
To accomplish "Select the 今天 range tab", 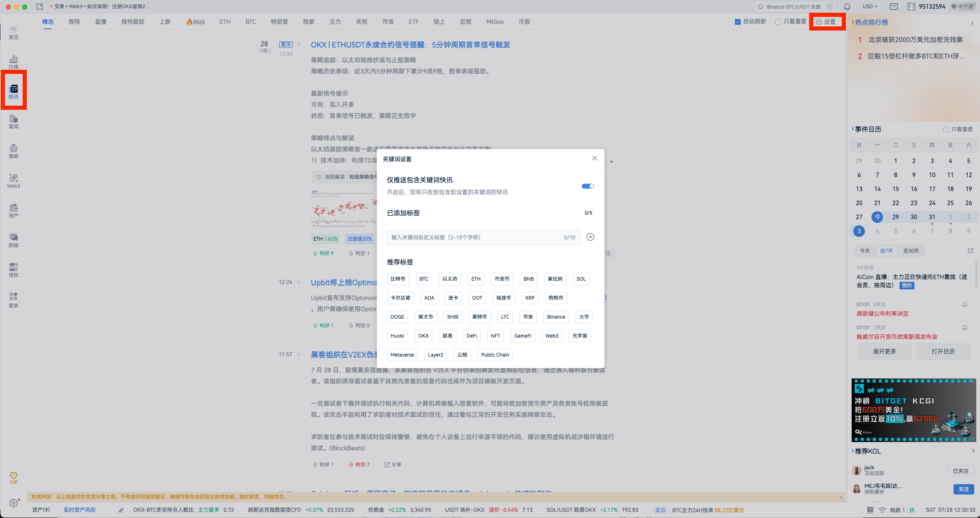I will tap(864, 251).
